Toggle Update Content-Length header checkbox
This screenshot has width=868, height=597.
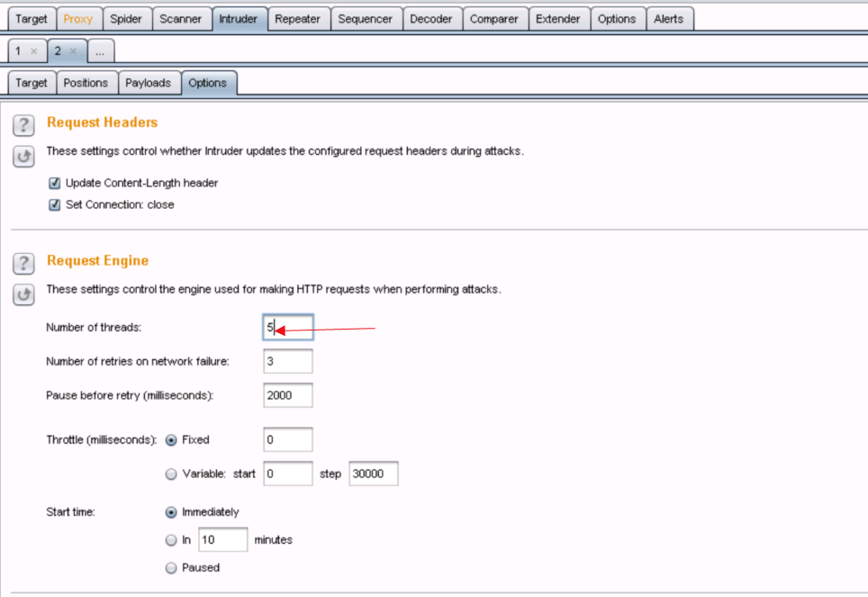pos(54,183)
